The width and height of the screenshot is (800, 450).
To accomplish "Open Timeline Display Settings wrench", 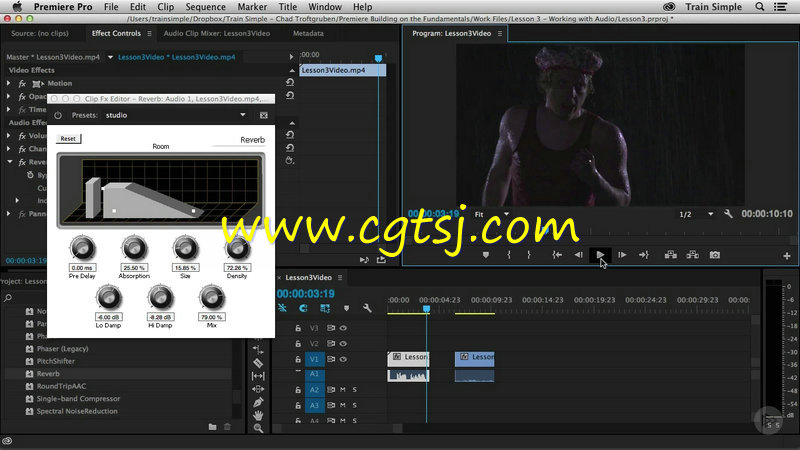I will (367, 308).
